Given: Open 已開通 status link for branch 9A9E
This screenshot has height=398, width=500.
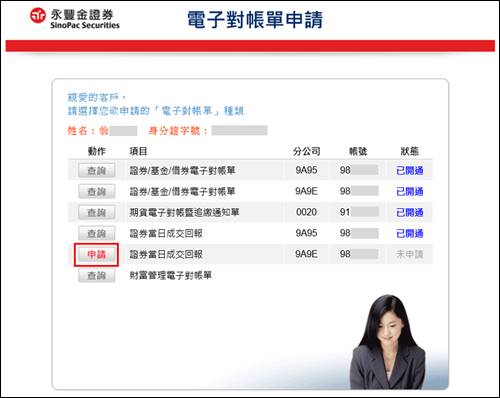Looking at the screenshot, I should (x=410, y=191).
